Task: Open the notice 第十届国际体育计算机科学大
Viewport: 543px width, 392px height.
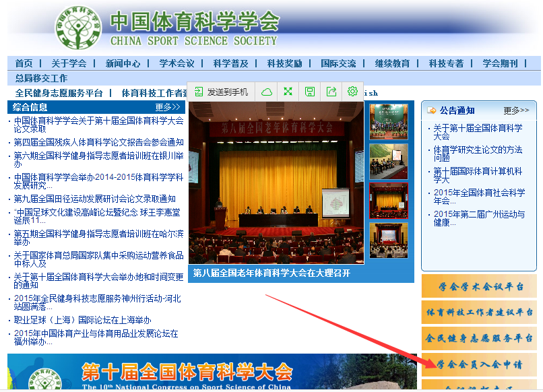Action: 478,175
